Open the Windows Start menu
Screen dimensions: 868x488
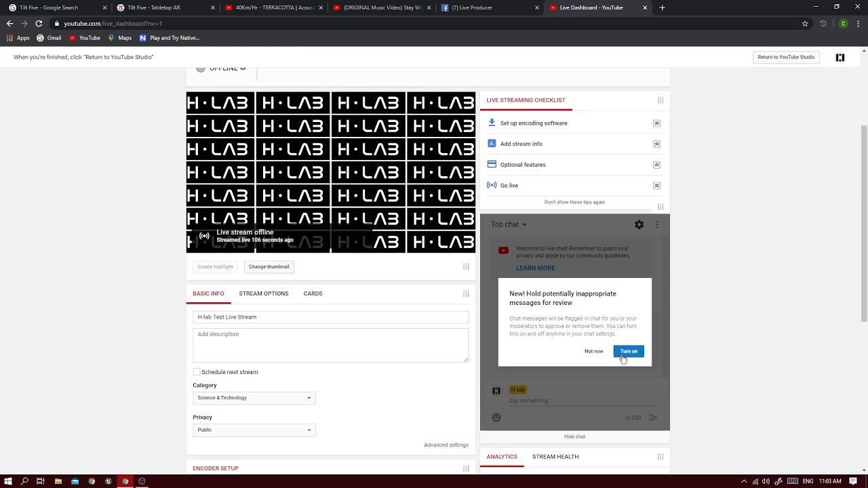pos(8,481)
